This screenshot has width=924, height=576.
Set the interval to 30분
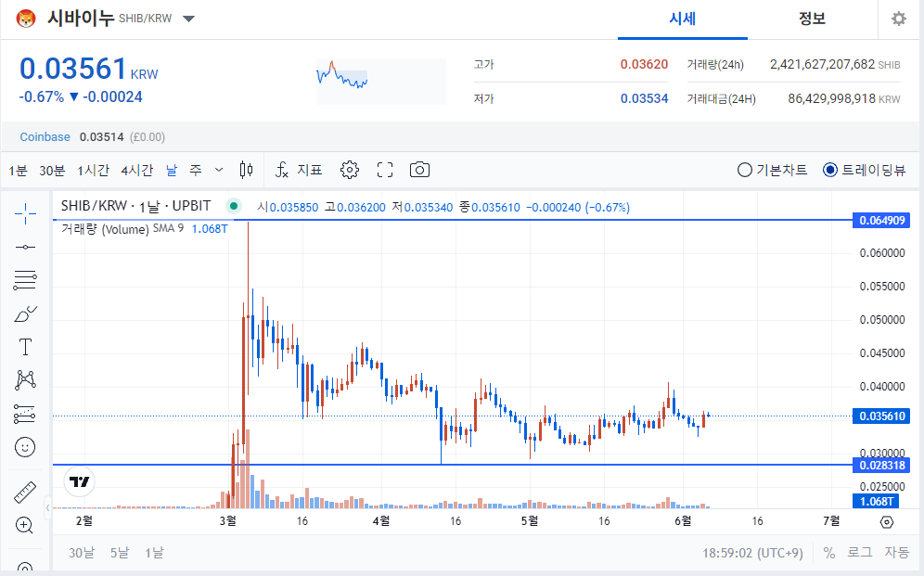coord(52,171)
